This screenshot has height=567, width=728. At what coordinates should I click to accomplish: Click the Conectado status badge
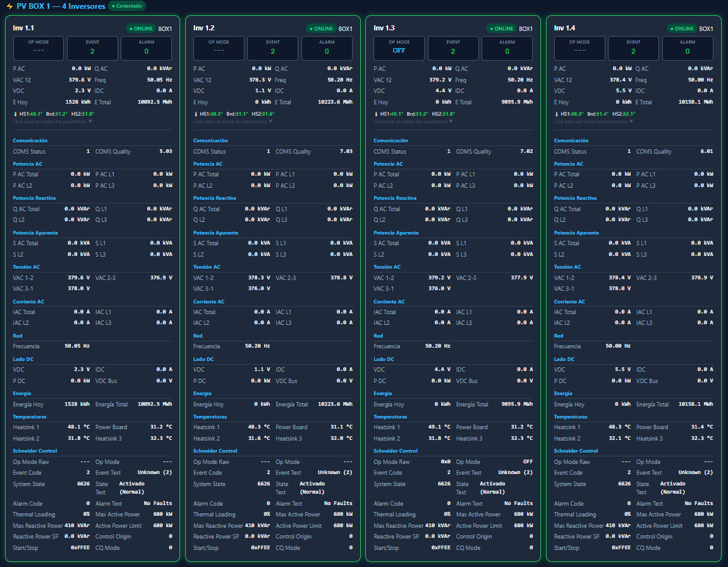127,6
